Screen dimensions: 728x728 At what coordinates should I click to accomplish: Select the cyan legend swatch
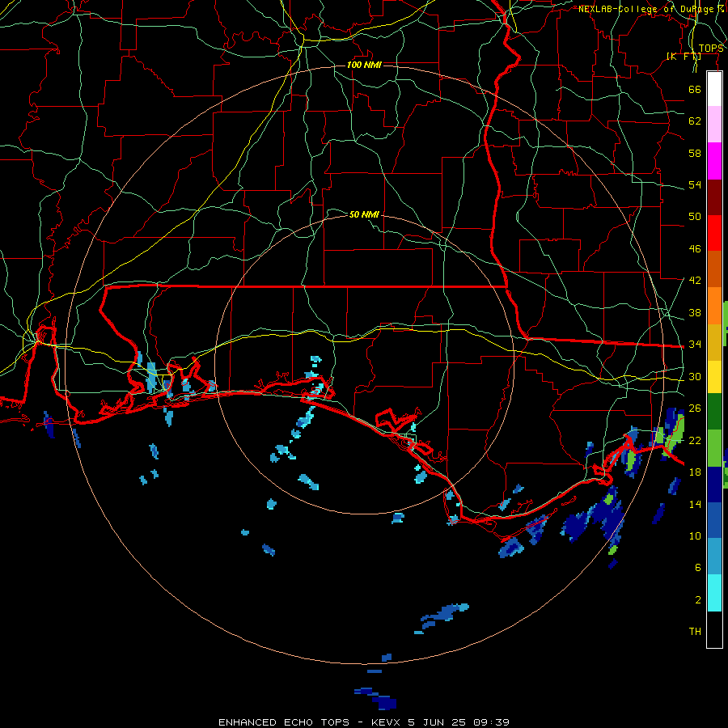point(714,593)
